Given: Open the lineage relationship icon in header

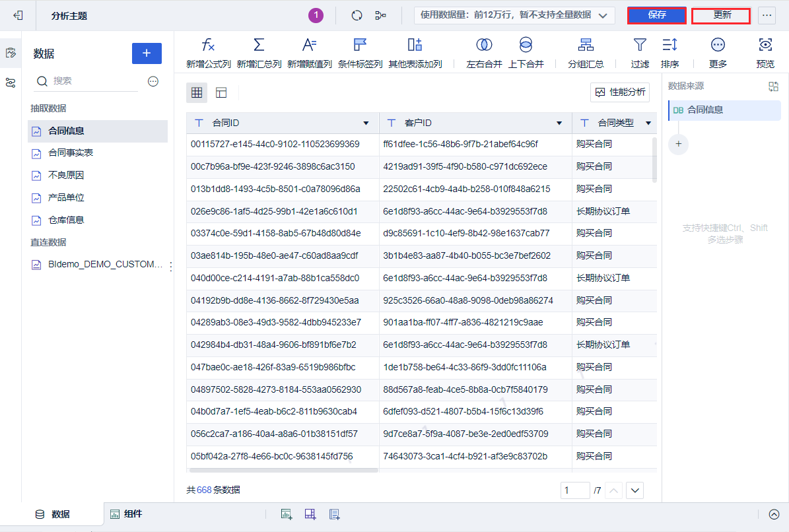Looking at the screenshot, I should [x=380, y=16].
